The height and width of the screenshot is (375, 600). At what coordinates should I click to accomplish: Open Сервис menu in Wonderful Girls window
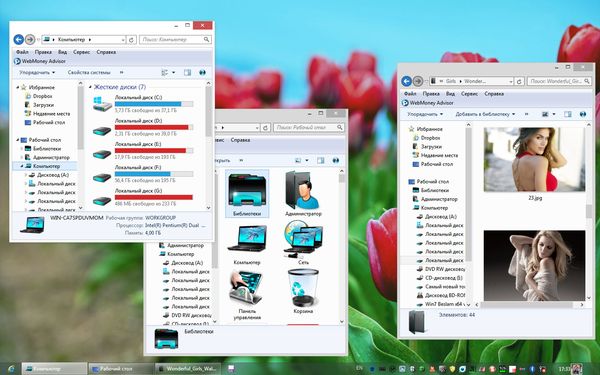pos(469,94)
